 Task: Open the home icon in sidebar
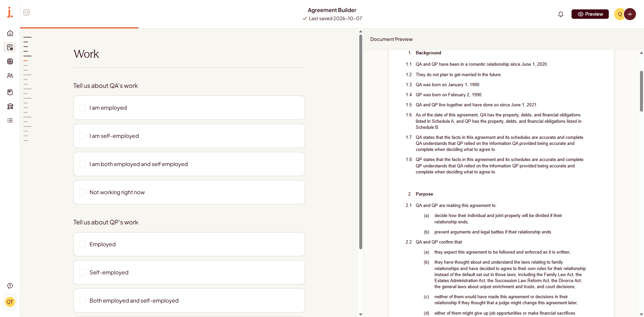tap(10, 33)
